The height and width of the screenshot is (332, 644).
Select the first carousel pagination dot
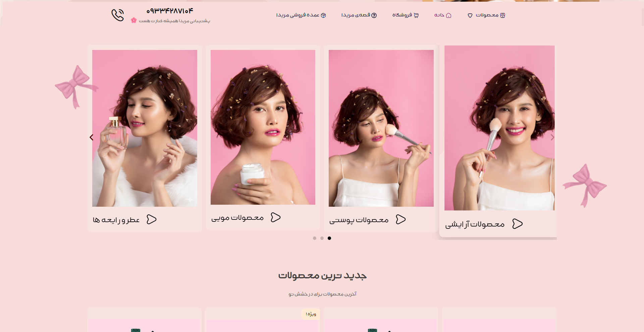315,238
